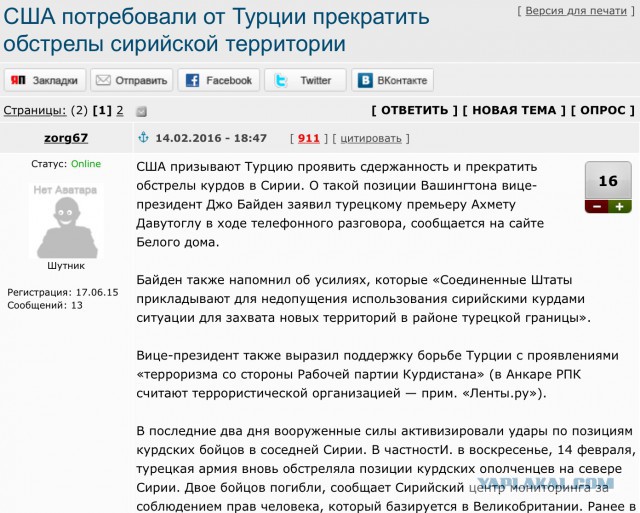Click the ЯП logo icon
The width and height of the screenshot is (640, 513).
(x=18, y=80)
